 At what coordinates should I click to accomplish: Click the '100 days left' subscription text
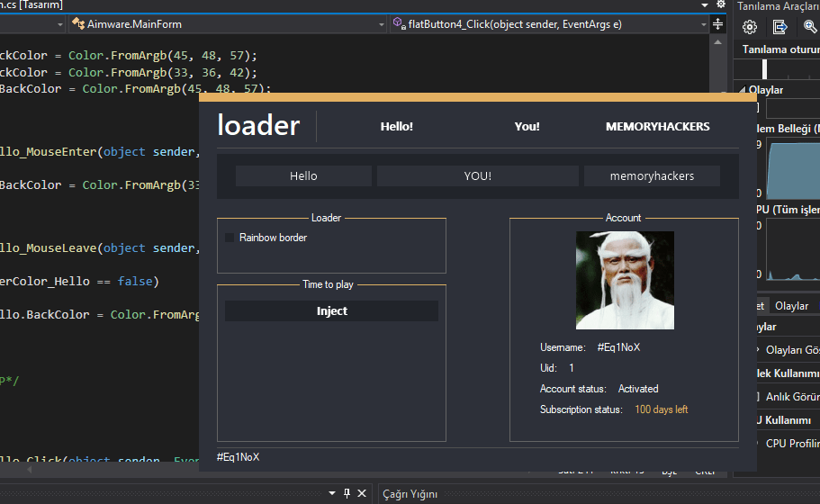point(661,409)
